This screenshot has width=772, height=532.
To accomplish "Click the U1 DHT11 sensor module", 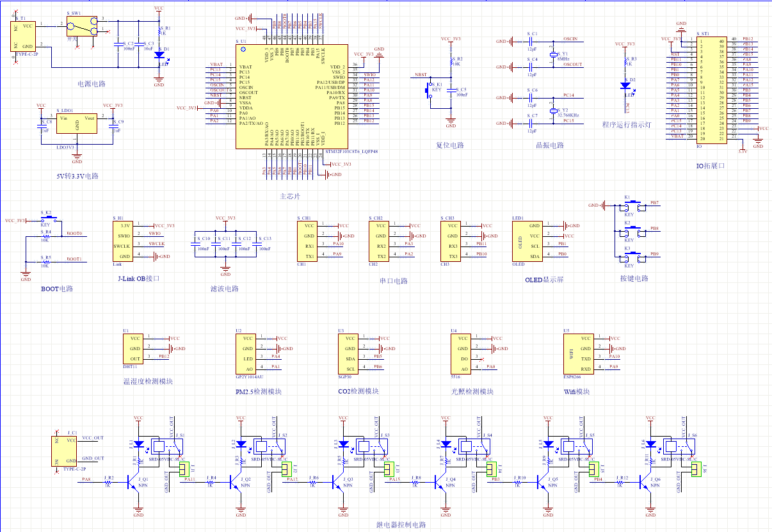I will point(133,349).
